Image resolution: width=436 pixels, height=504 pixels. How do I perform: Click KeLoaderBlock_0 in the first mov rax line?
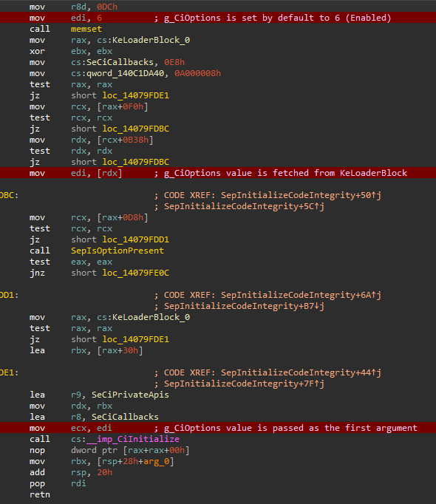[x=151, y=40]
